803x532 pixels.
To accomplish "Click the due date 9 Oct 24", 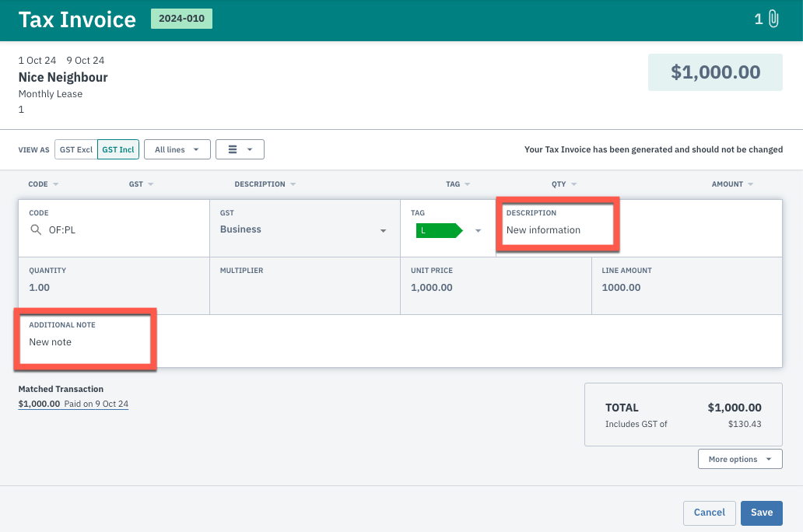I will tap(86, 61).
